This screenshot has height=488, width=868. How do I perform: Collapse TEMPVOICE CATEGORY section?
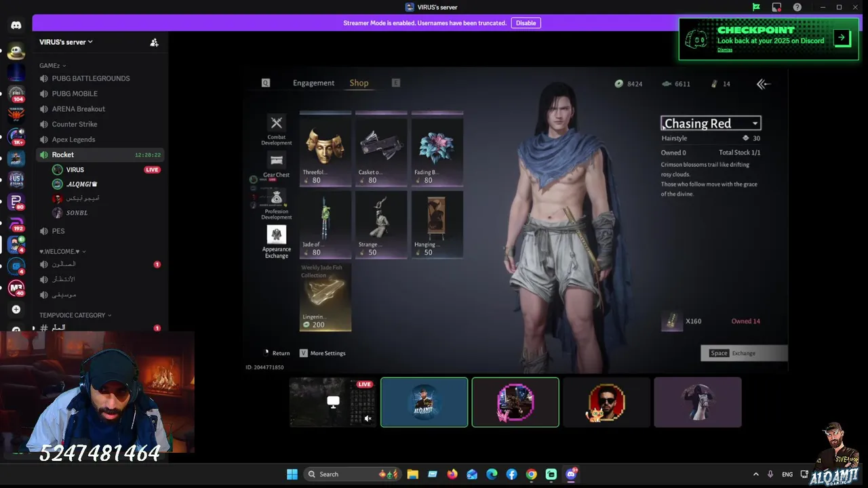pos(75,315)
